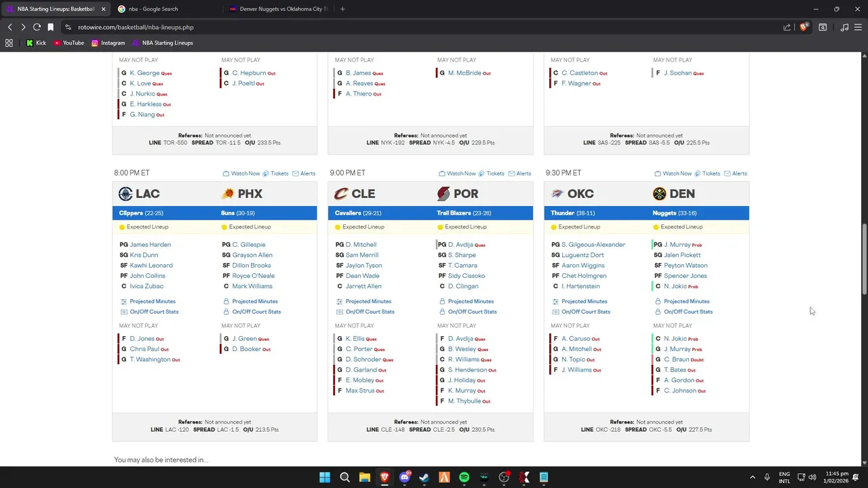Open the Brave media control music icon
The height and width of the screenshot is (488, 868).
coord(844,27)
